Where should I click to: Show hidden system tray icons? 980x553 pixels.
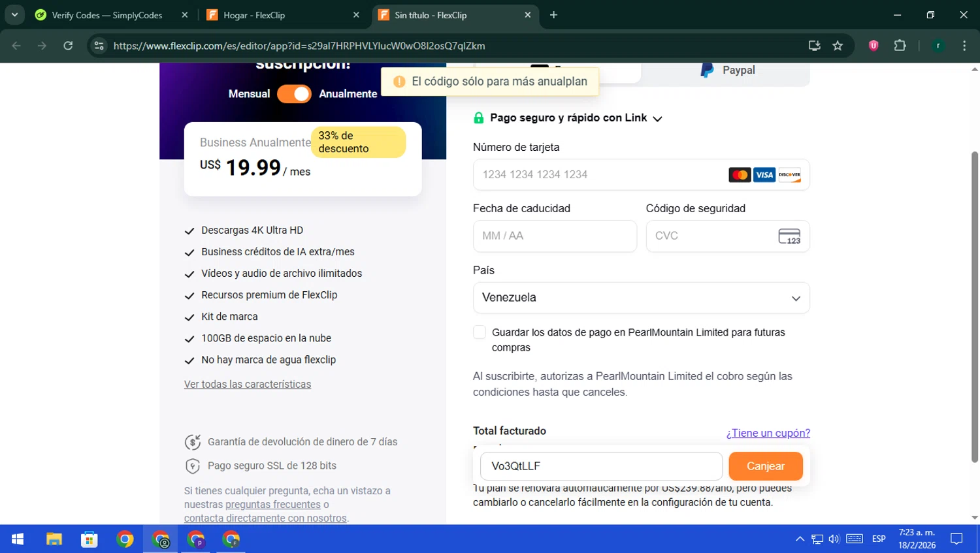coord(800,539)
